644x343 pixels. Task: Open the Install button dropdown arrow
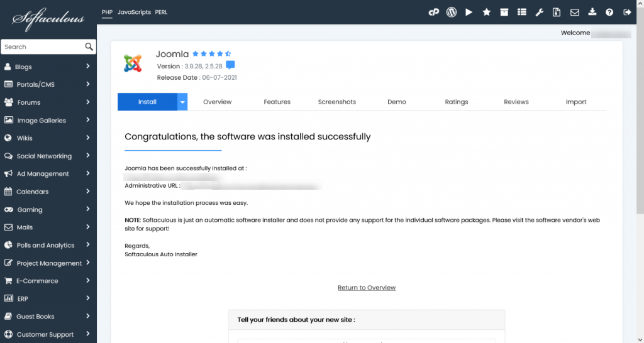(x=182, y=102)
